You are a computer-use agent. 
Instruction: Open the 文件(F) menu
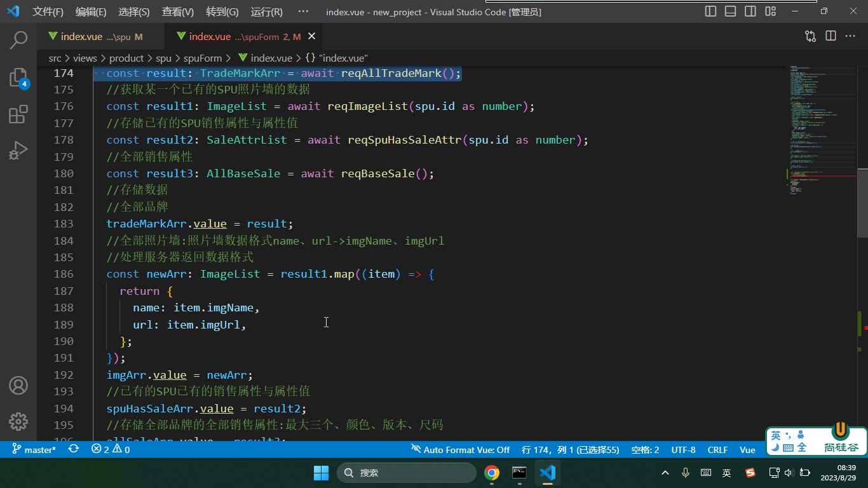[48, 11]
